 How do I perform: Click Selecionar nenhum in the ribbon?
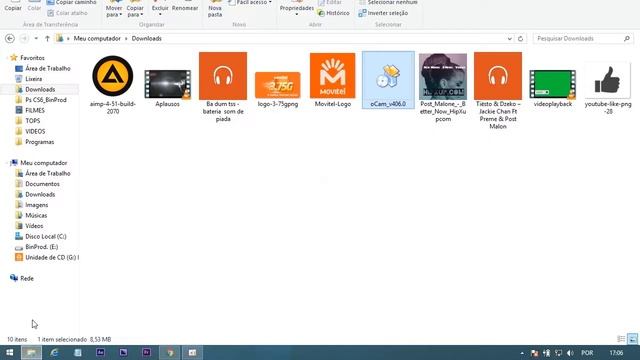(x=388, y=2)
